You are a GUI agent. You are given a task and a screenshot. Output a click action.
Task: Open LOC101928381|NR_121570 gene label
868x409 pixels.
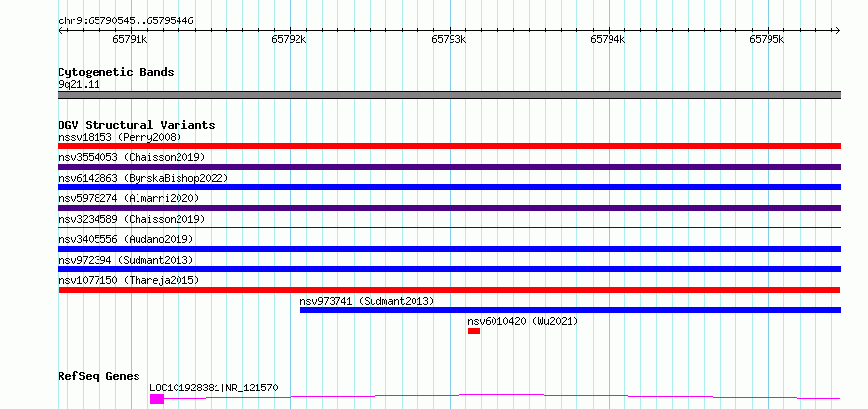coord(214,388)
